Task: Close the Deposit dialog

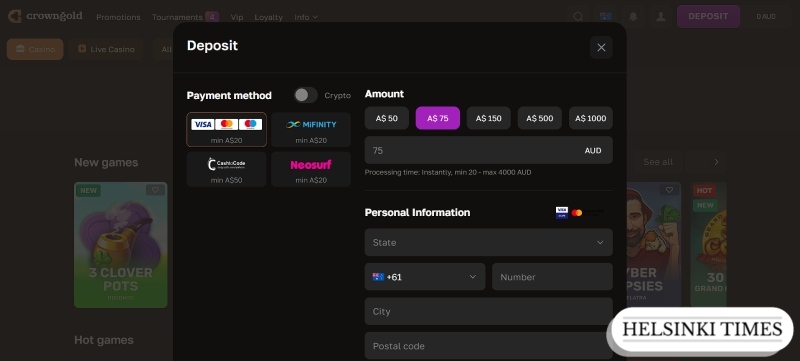Action: (601, 47)
